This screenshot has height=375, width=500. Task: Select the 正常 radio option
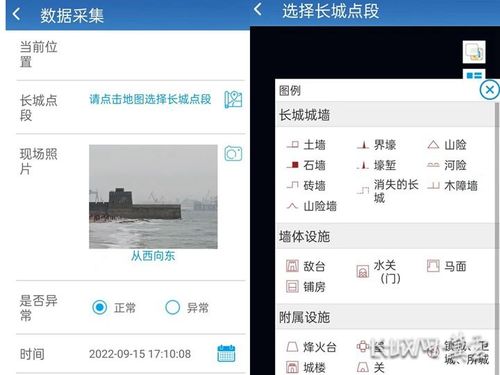[x=99, y=307]
